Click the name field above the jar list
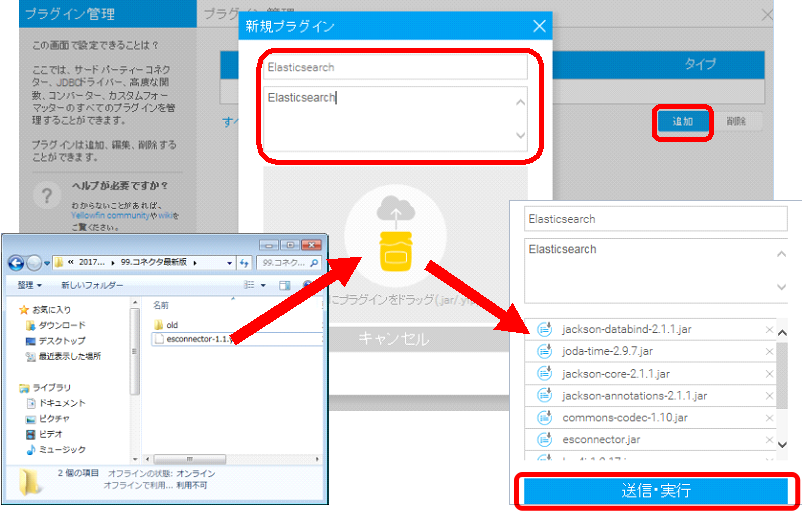 coord(656,219)
